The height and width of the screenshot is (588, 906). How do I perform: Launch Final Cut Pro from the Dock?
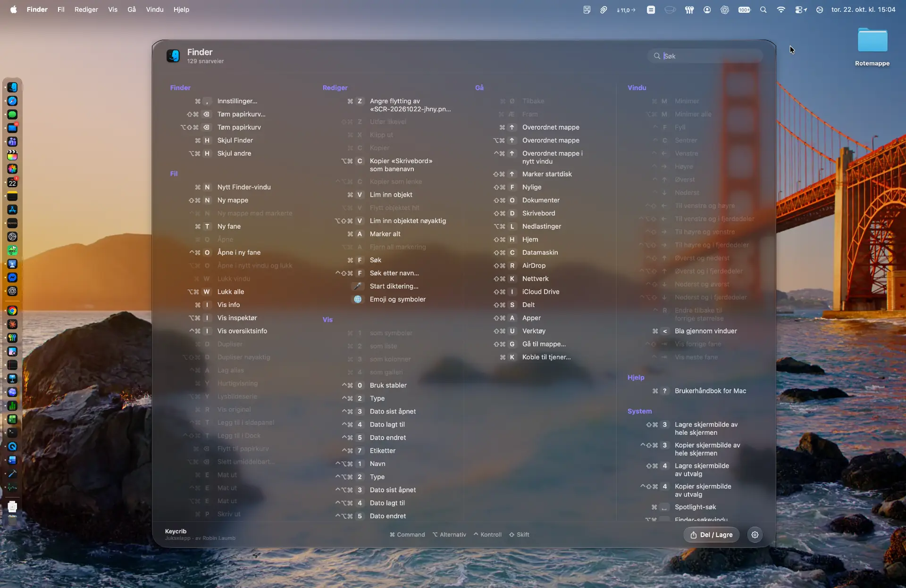pos(13,156)
